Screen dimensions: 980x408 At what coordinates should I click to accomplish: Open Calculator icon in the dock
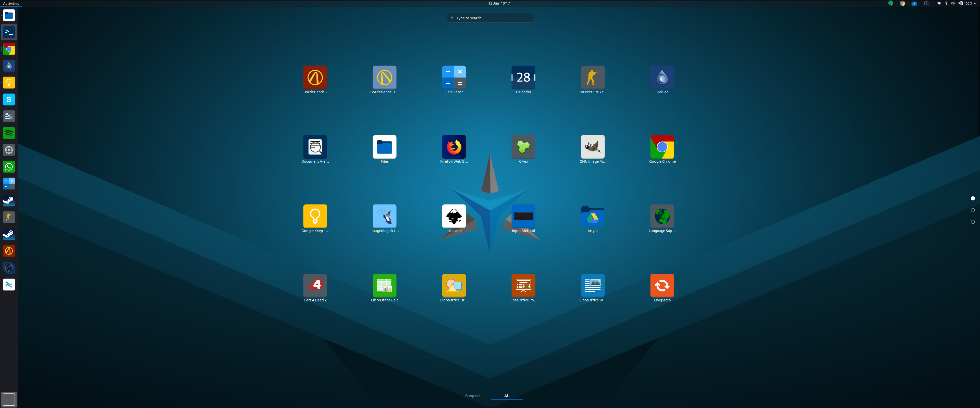9,184
